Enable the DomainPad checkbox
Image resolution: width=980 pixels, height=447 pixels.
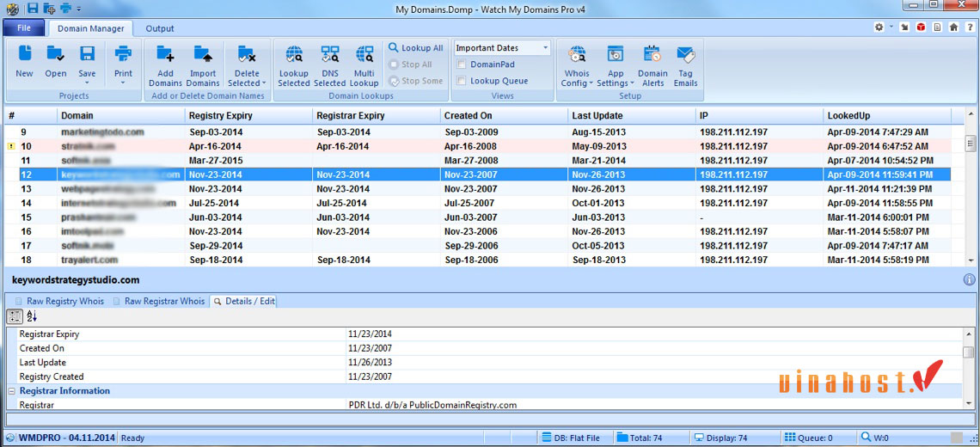[x=462, y=64]
